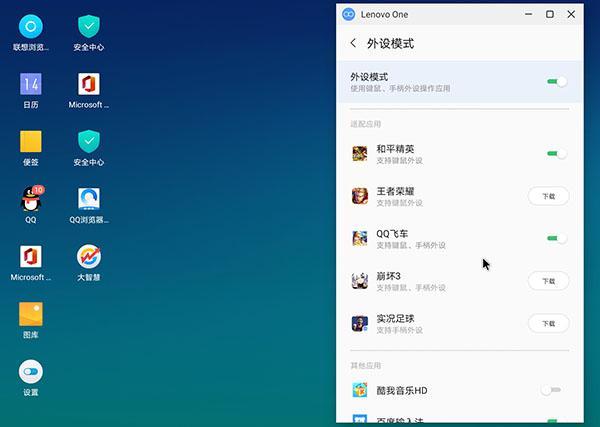
Task: Click the 酷我音乐HD app icon
Action: pyautogui.click(x=360, y=390)
